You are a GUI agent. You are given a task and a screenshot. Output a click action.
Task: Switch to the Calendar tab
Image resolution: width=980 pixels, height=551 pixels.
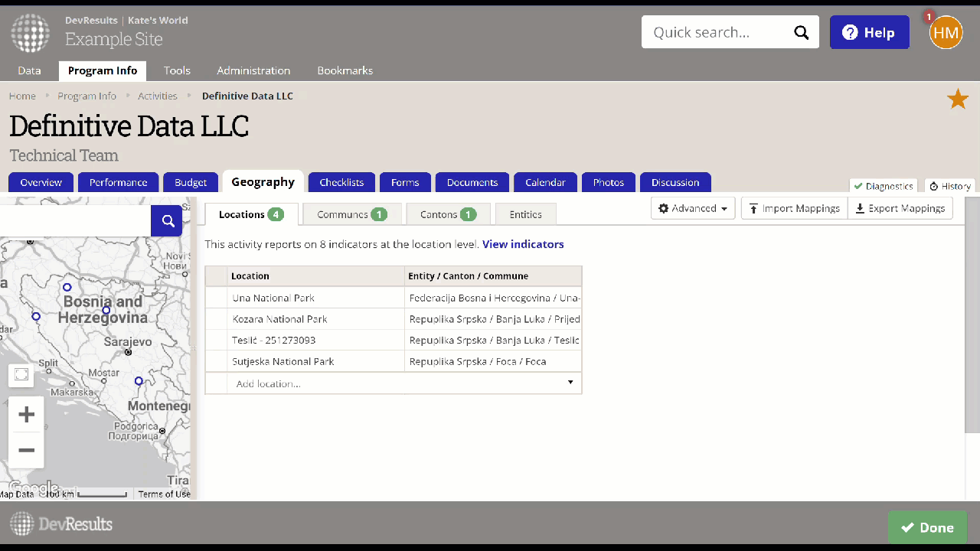point(545,182)
